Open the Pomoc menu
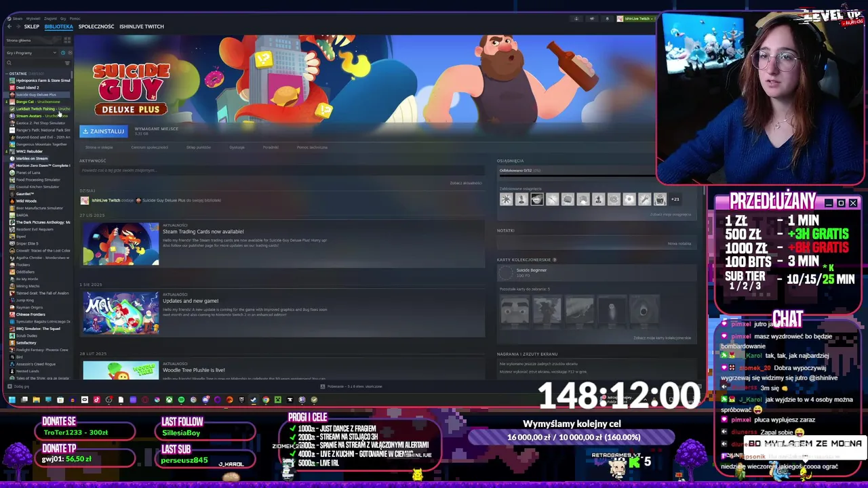The width and height of the screenshot is (868, 488). 75,18
